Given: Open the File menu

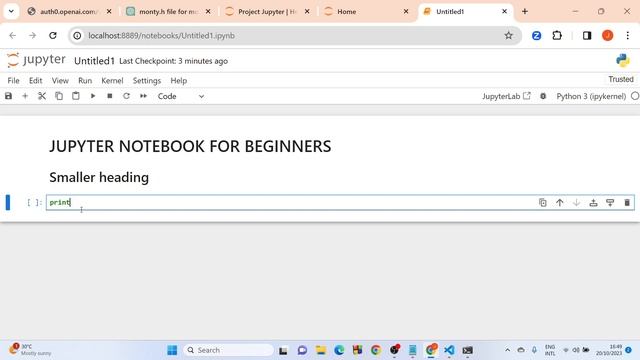Looking at the screenshot, I should 13,80.
